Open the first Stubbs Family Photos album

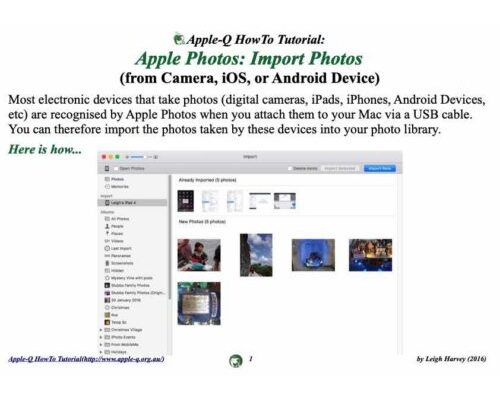coord(130,285)
